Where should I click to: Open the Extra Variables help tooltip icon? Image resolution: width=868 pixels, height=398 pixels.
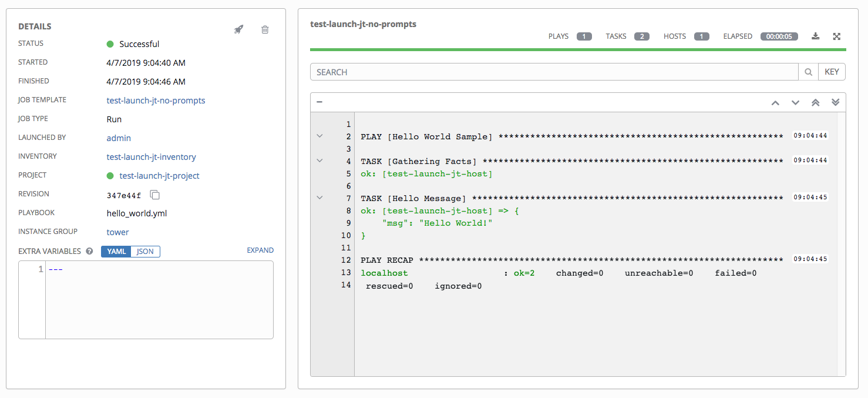[89, 251]
